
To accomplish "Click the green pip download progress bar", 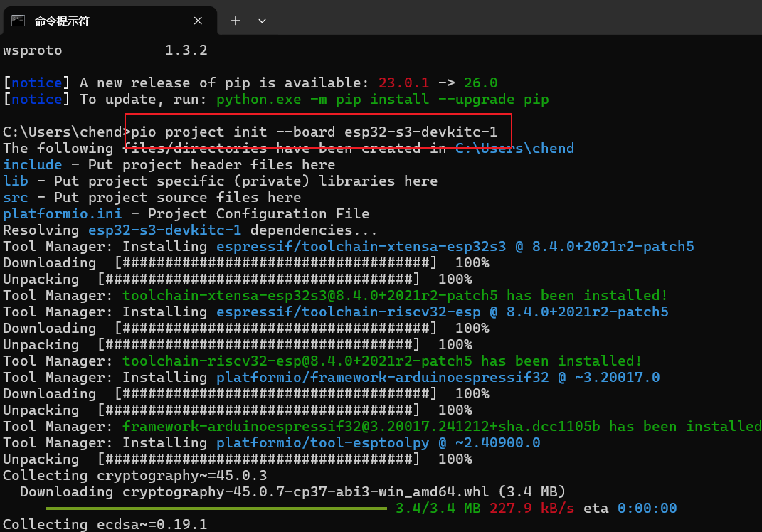I will (216, 509).
